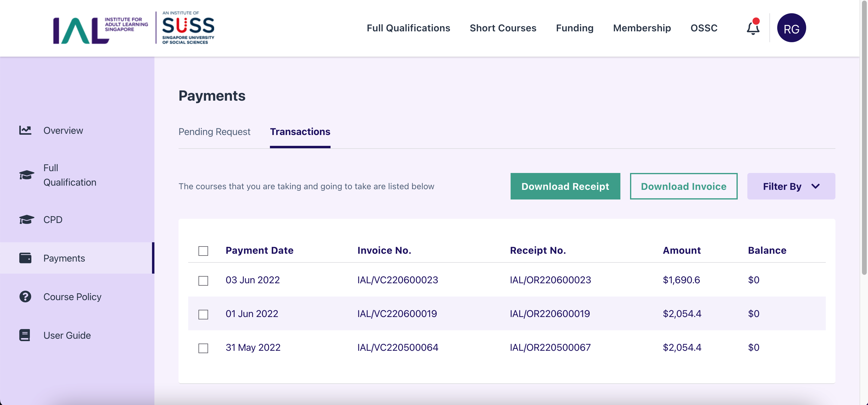This screenshot has width=868, height=405.
Task: Click the Payments wallet icon
Action: point(25,258)
